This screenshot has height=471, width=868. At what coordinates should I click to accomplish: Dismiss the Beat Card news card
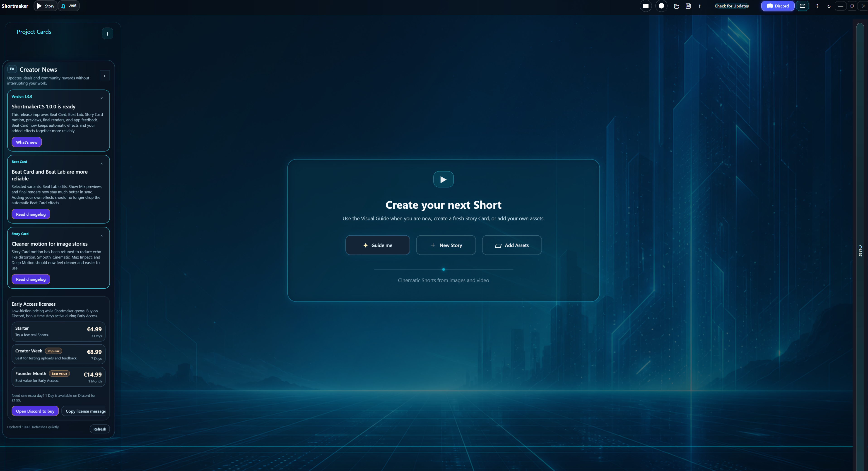pyautogui.click(x=101, y=164)
